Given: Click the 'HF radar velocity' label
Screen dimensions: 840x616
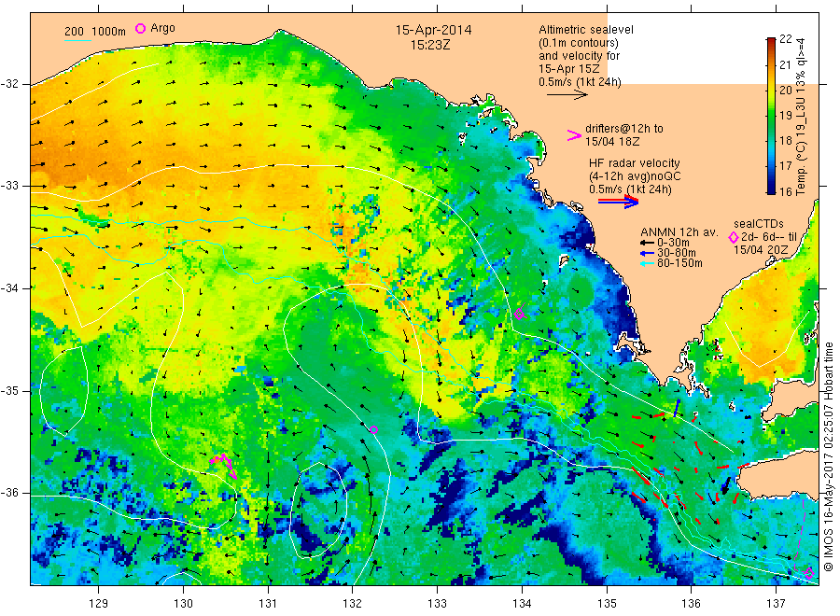Looking at the screenshot, I should tap(635, 162).
